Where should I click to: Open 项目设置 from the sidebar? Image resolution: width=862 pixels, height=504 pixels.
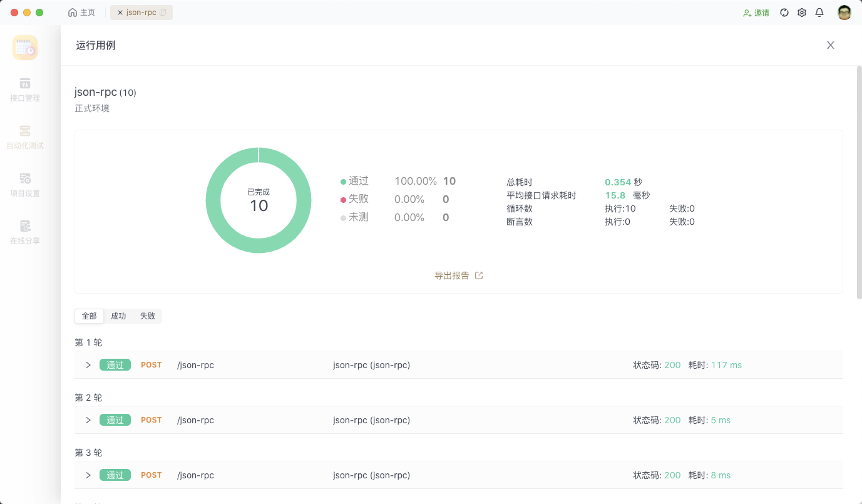coord(24,184)
